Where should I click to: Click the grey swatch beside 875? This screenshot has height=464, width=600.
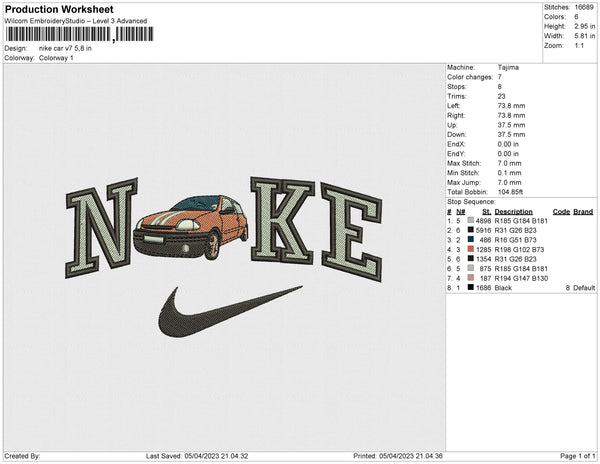pos(471,268)
